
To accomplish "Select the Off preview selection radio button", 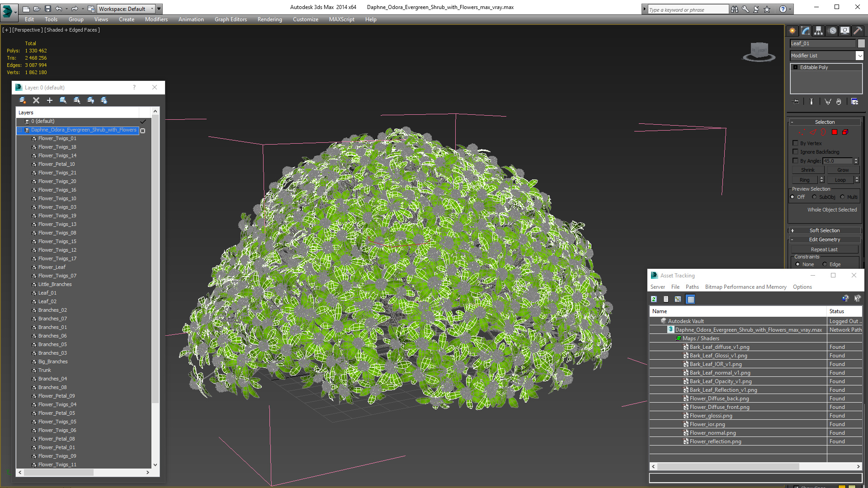I will 792,197.
